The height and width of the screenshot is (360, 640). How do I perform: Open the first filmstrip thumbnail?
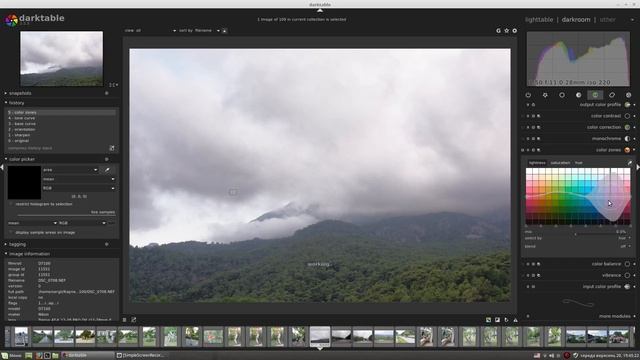click(x=21, y=337)
